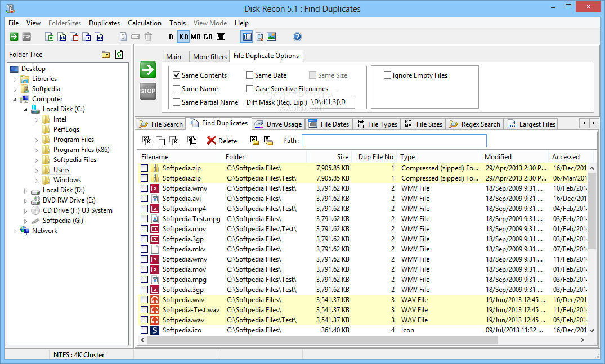The image size is (605, 364).
Task: Tick checkbox for Softpedia.zip in C:\Softpedia Files\Test\
Action: coord(144,178)
